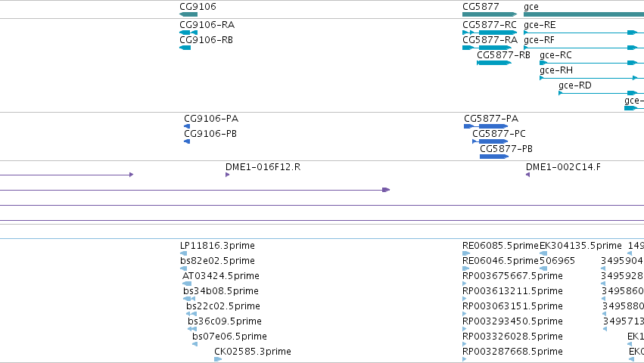Select the CG9106-RA transcript glyph
This screenshot has height=363, width=644.
coord(188,33)
